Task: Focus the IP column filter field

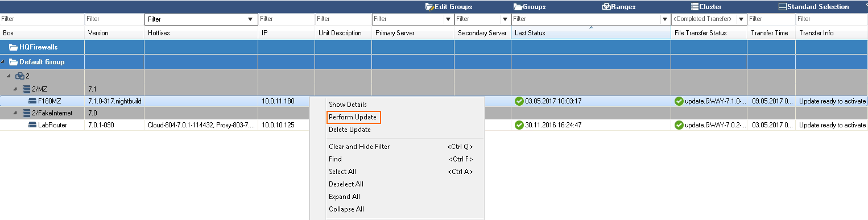Action: coord(286,19)
